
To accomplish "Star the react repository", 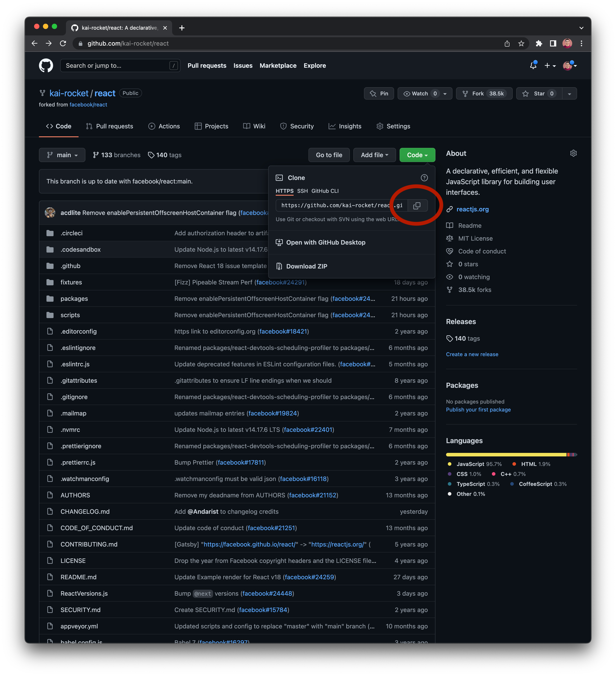I will [538, 94].
